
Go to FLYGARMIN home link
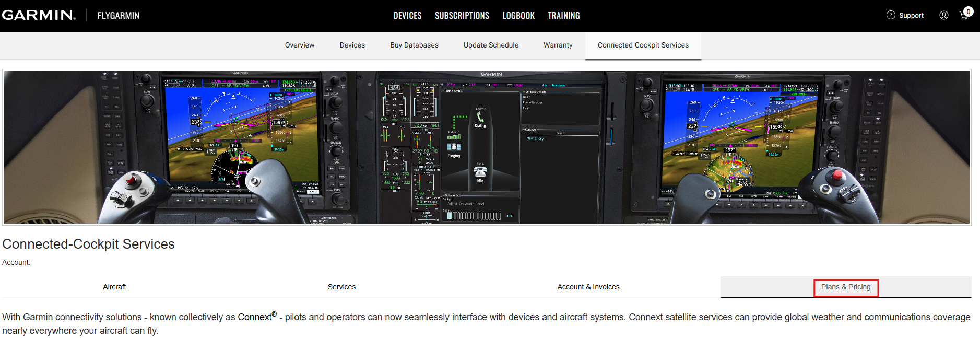[119, 16]
